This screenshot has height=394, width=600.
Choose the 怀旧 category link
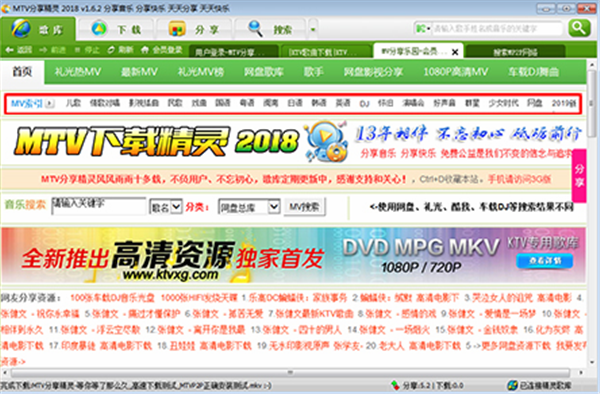[385, 103]
